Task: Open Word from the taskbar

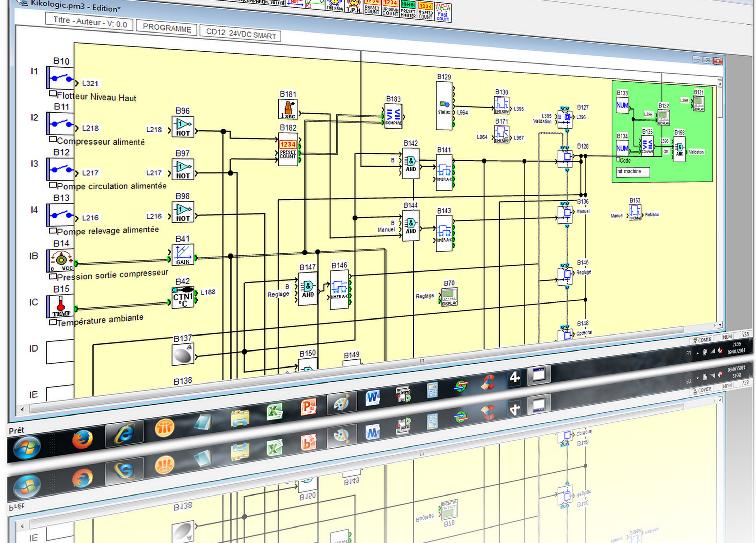Action: [373, 398]
